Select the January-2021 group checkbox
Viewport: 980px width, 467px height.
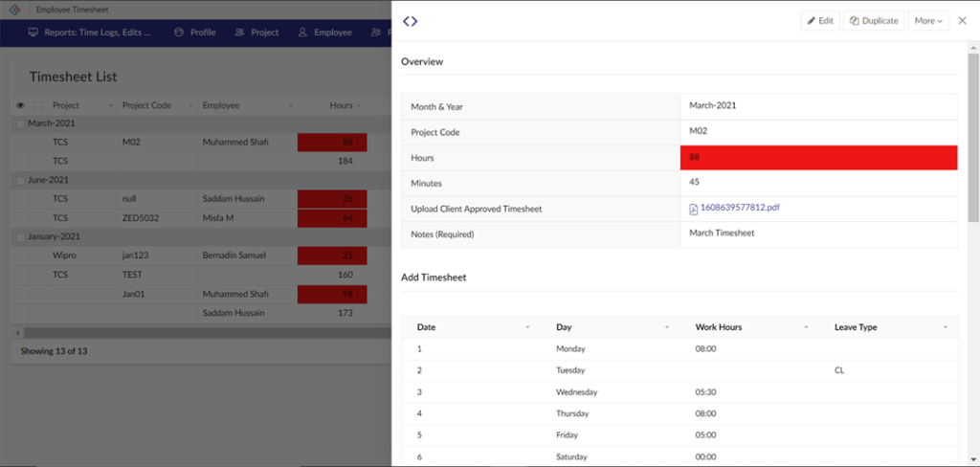(21, 236)
